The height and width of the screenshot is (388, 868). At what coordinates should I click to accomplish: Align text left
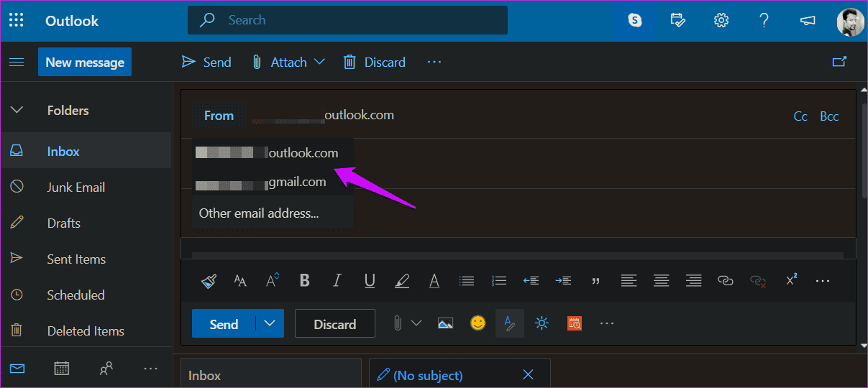[x=629, y=281]
